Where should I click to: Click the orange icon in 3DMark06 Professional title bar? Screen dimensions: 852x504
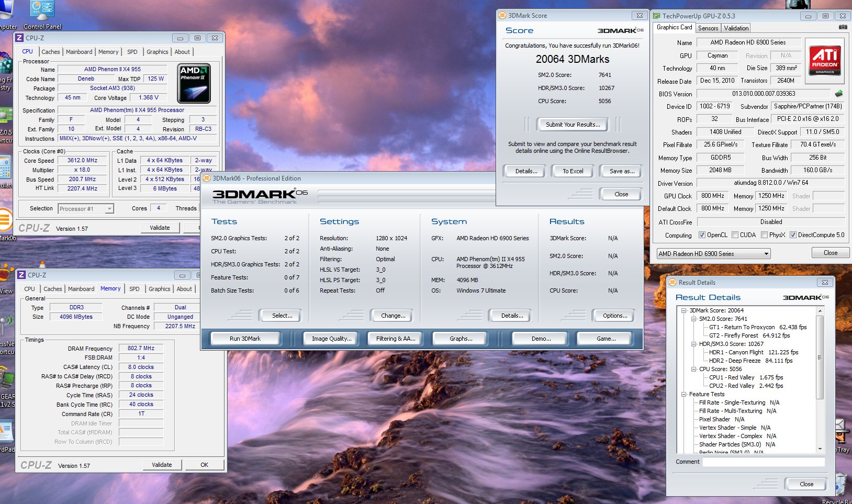pos(207,178)
